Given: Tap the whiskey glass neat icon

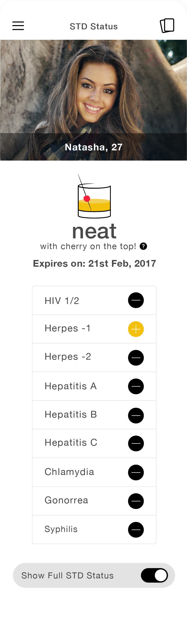Looking at the screenshot, I should [94, 196].
